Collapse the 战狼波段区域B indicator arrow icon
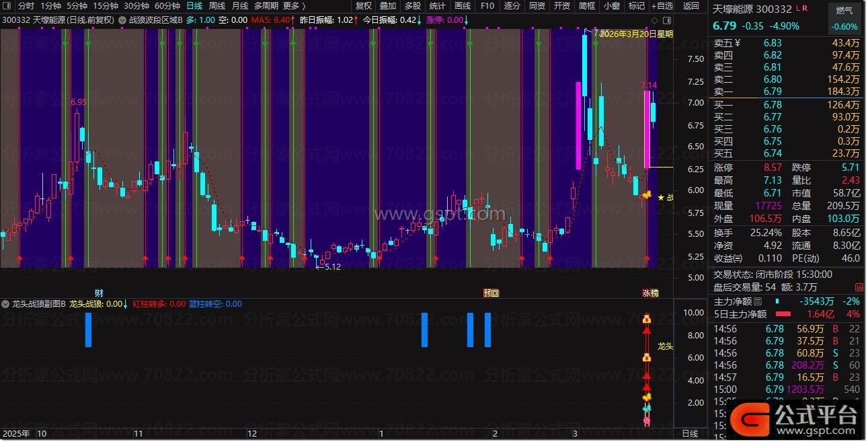 point(121,20)
